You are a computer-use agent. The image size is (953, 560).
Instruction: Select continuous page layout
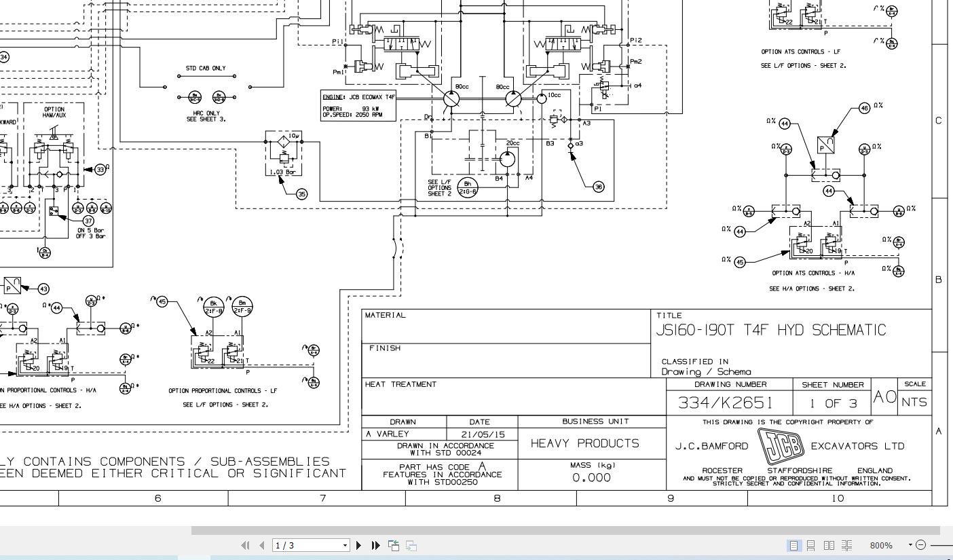pyautogui.click(x=810, y=545)
